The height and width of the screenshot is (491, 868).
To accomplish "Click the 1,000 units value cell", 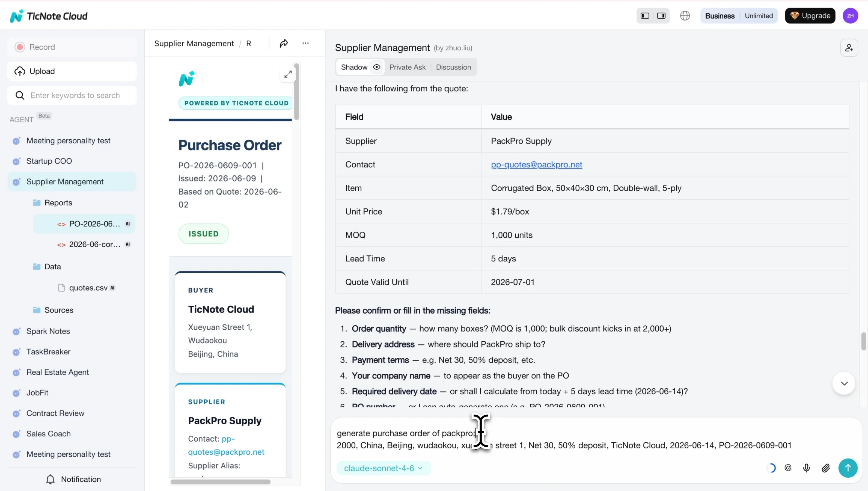I will click(665, 235).
